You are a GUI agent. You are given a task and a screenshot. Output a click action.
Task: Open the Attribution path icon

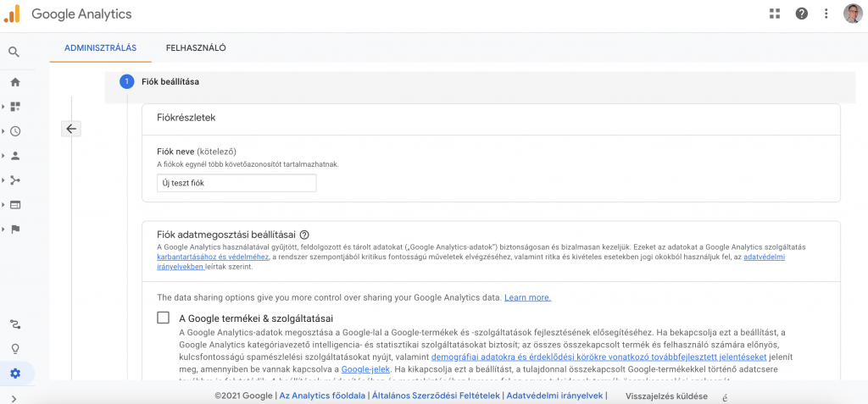click(x=15, y=324)
